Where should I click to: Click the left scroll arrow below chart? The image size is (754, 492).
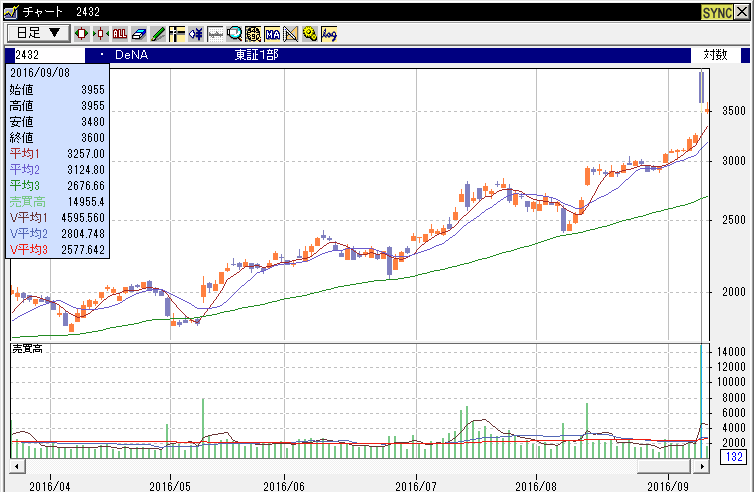point(16,467)
